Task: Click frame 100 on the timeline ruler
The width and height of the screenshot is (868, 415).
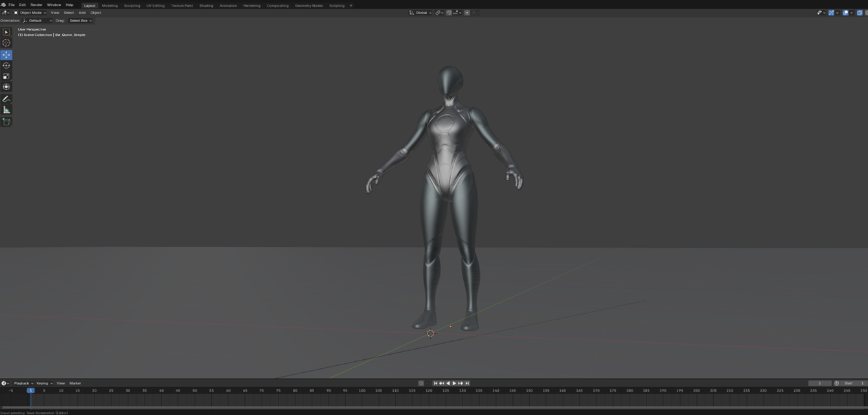Action: (x=361, y=390)
